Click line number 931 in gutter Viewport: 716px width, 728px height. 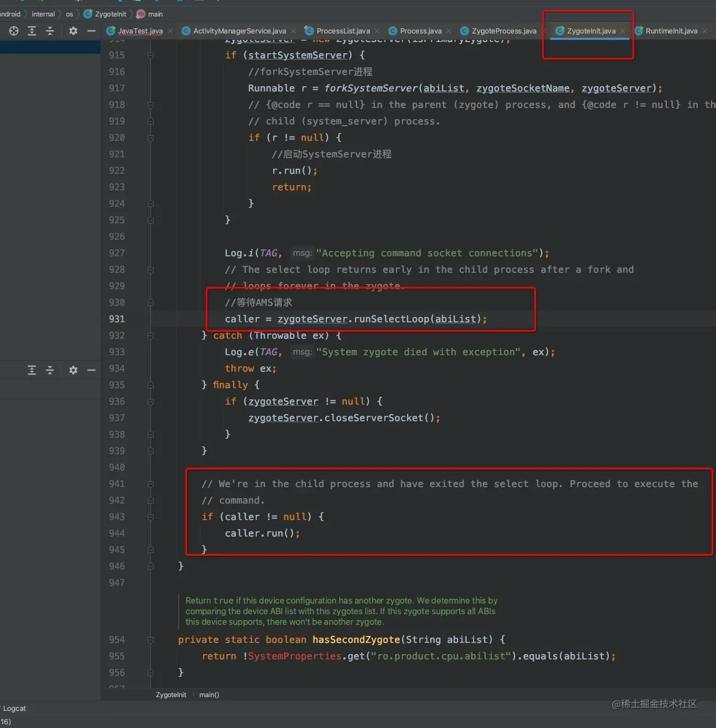pos(116,319)
